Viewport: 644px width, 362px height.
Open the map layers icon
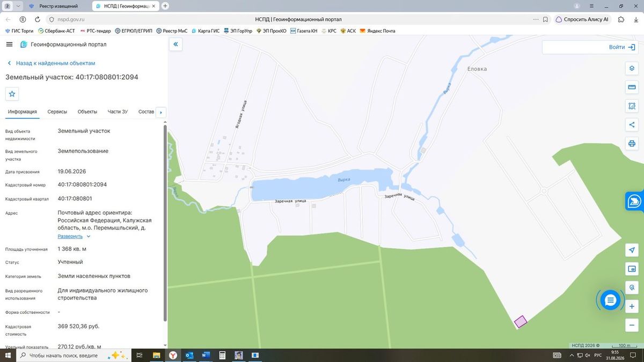pyautogui.click(x=632, y=69)
